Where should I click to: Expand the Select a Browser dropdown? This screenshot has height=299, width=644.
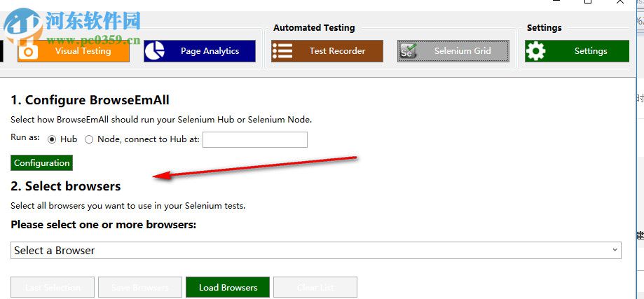pos(316,250)
